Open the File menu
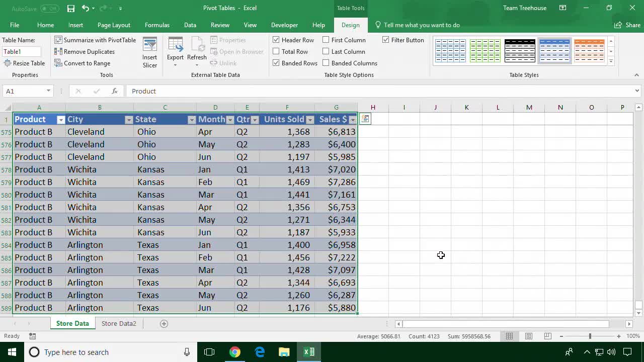Viewport: 644px width, 362px height. click(15, 25)
